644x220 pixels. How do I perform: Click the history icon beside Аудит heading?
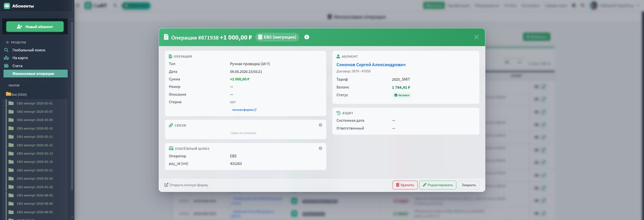[339, 113]
